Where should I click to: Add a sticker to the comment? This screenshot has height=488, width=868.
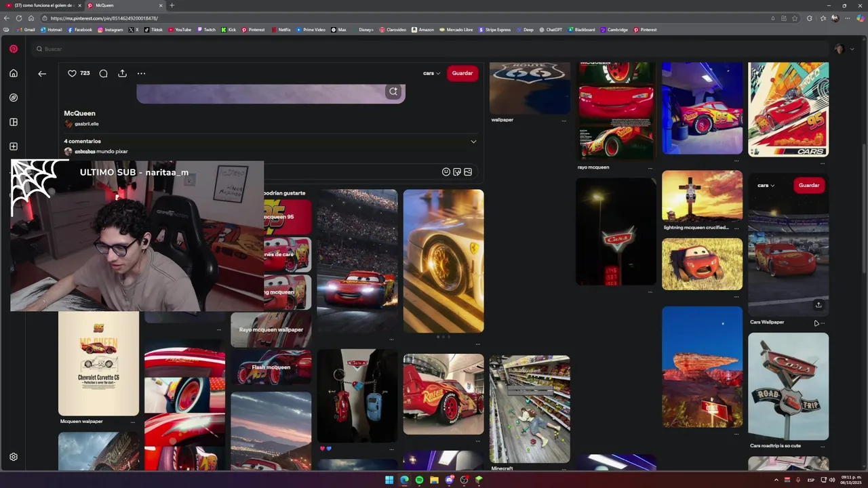pyautogui.click(x=456, y=172)
